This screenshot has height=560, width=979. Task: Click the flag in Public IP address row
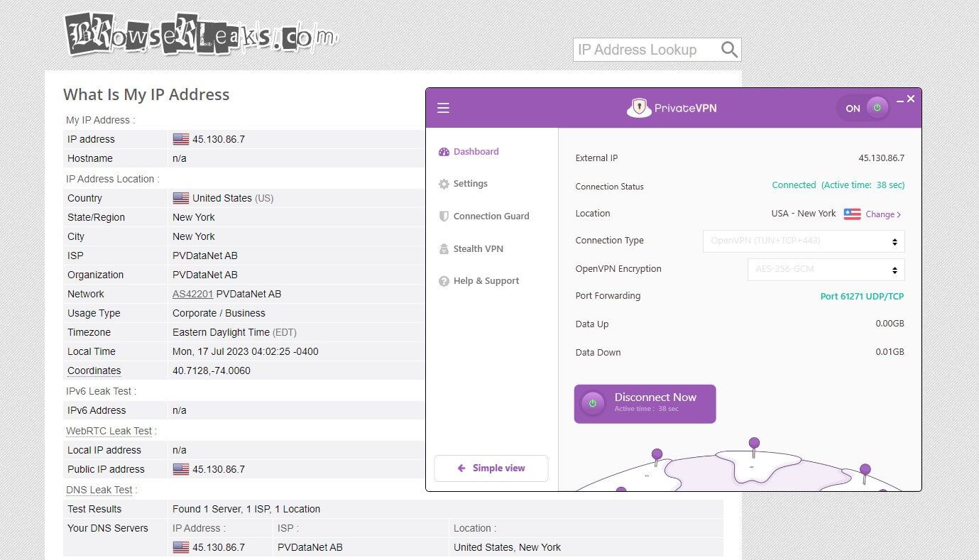181,469
